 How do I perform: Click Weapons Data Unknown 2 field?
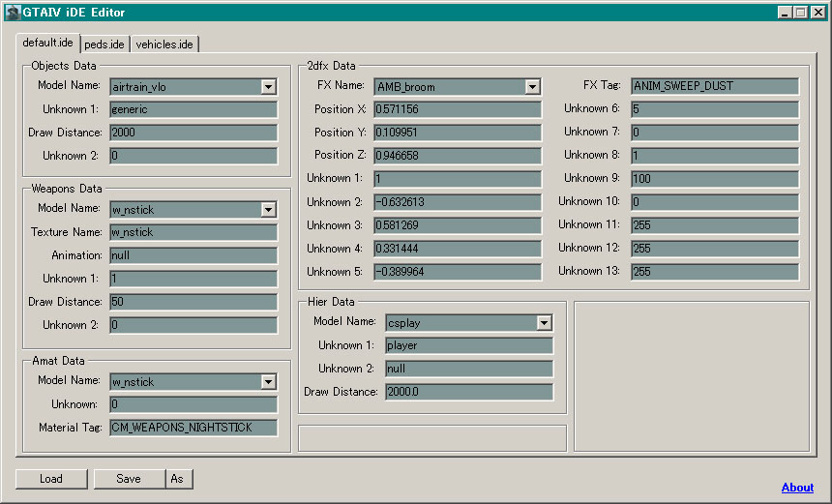[x=193, y=325]
